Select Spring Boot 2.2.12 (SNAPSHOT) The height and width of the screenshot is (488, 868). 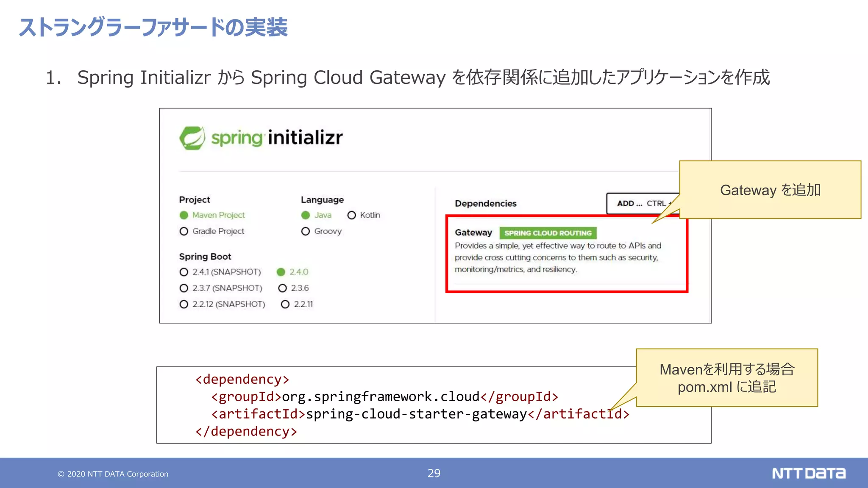click(184, 304)
